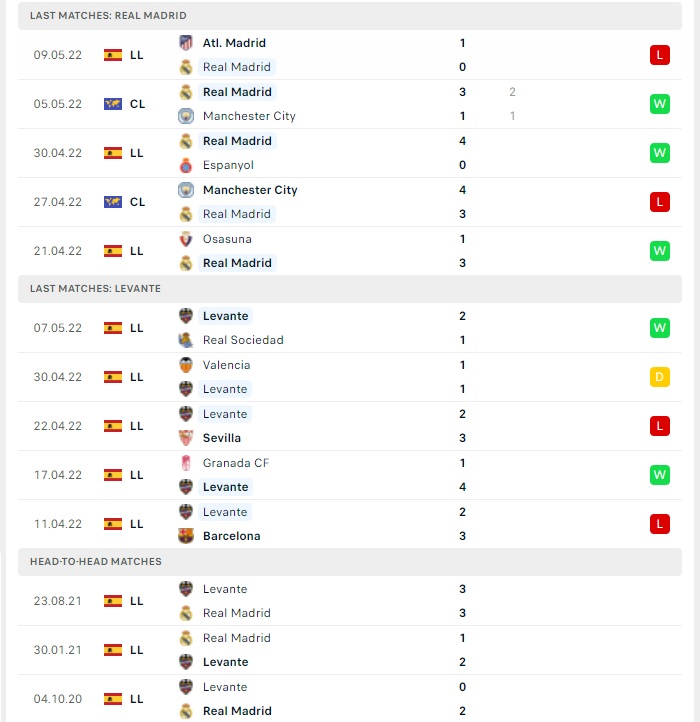
Task: Click the Espanyol club crest
Action: (186, 165)
